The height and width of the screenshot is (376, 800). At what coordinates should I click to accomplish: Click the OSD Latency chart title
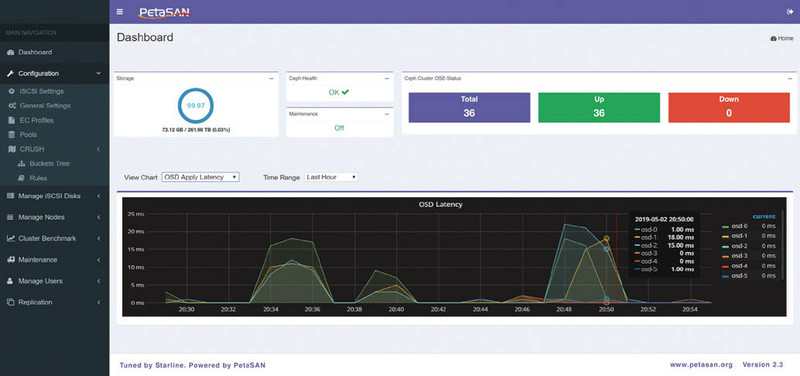coord(440,204)
